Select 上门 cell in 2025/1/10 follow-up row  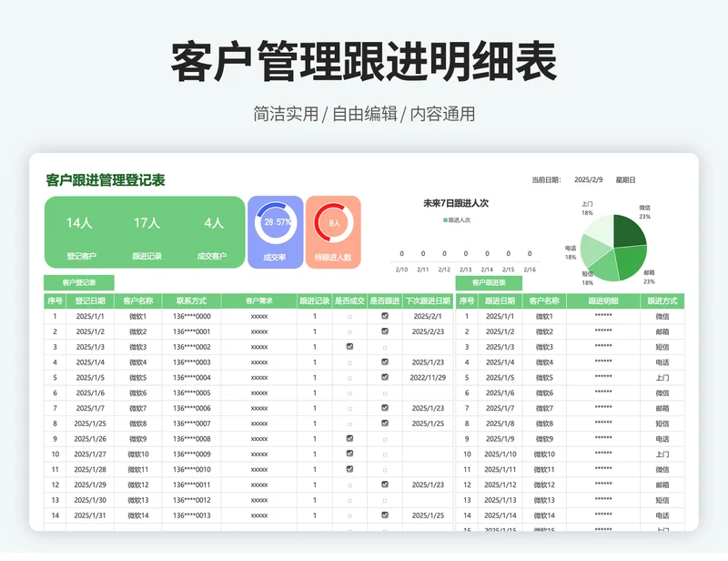(662, 454)
